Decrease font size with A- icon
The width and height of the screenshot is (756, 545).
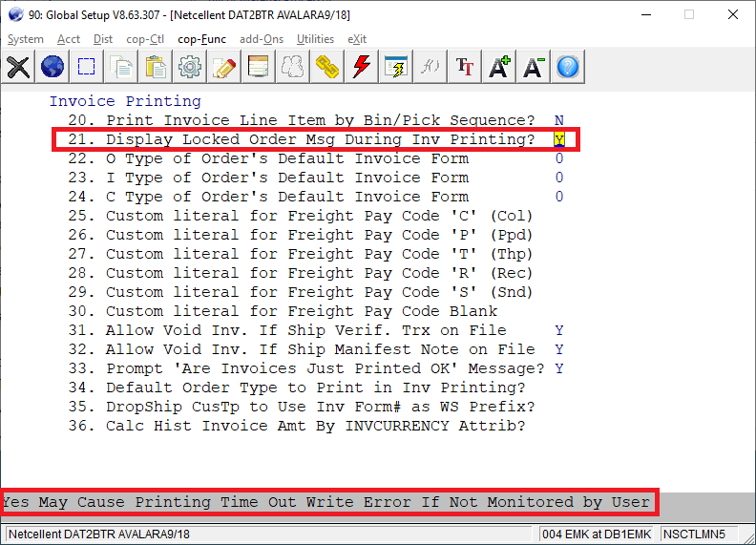(534, 67)
